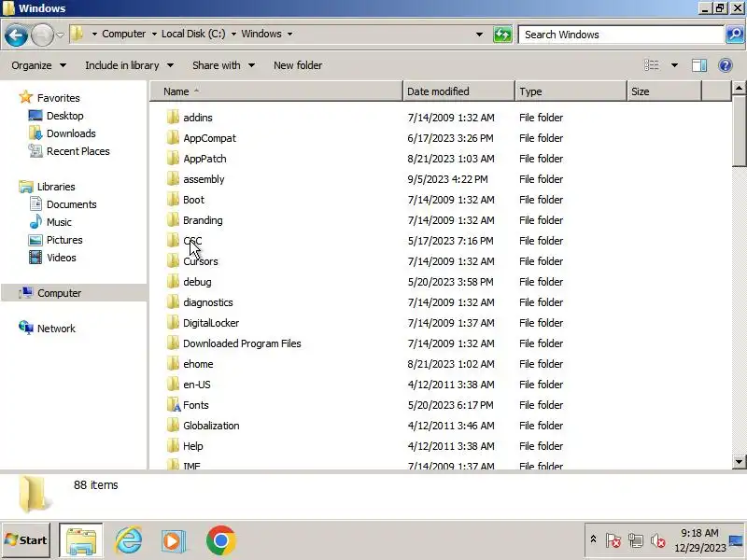Toggle the preview pane button
The height and width of the screenshot is (560, 747).
click(x=698, y=65)
